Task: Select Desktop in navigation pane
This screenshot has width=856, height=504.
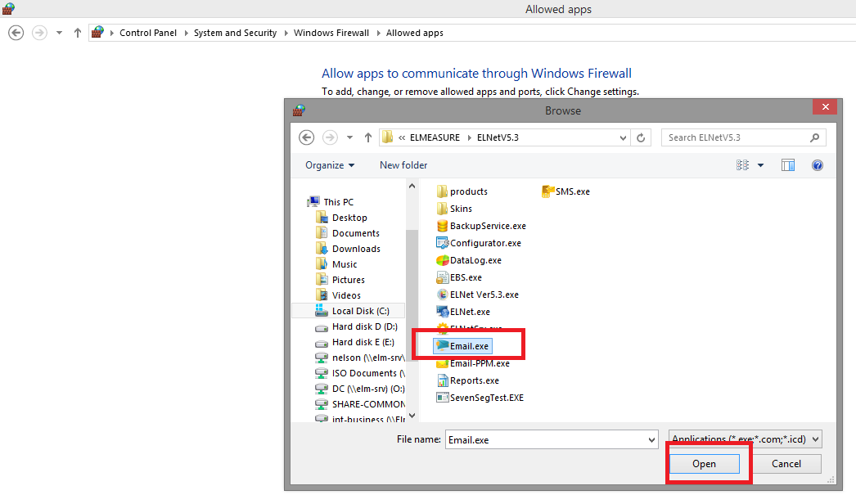Action: [349, 218]
